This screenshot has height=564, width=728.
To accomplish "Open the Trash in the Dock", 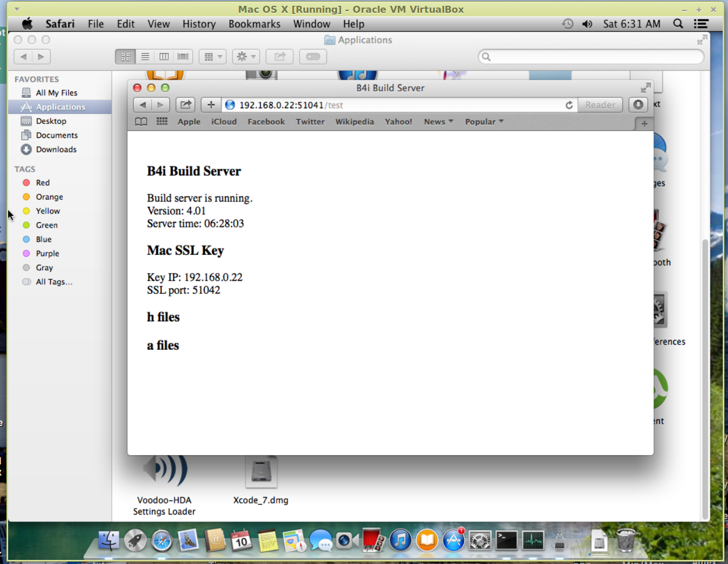I will [626, 541].
